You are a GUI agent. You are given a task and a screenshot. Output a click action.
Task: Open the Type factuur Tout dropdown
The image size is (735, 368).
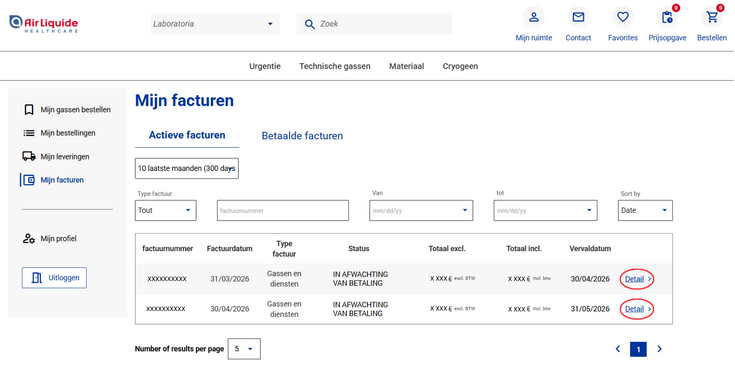click(x=165, y=210)
